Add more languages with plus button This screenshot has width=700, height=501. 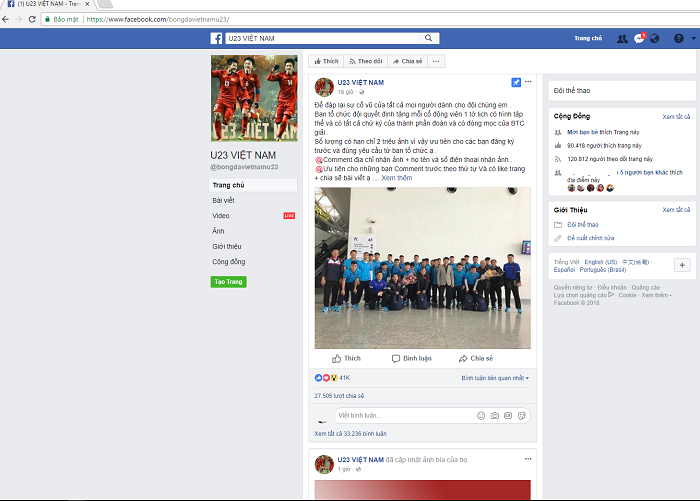coord(682,265)
